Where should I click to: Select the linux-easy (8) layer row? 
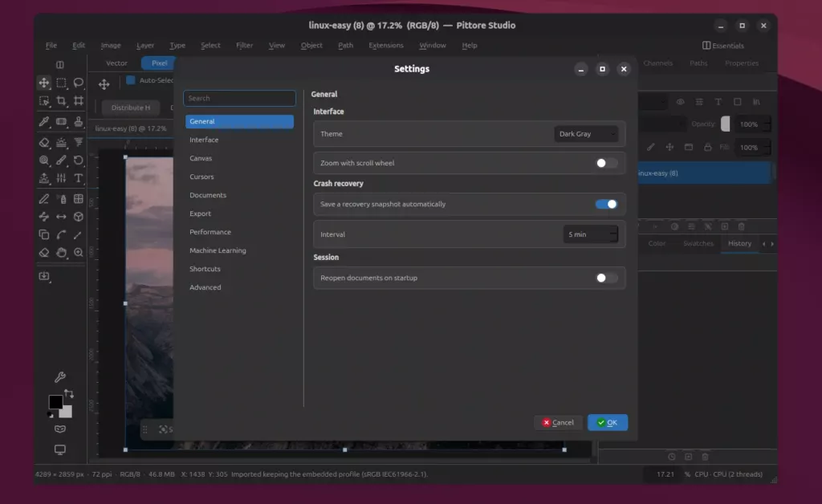coord(704,173)
